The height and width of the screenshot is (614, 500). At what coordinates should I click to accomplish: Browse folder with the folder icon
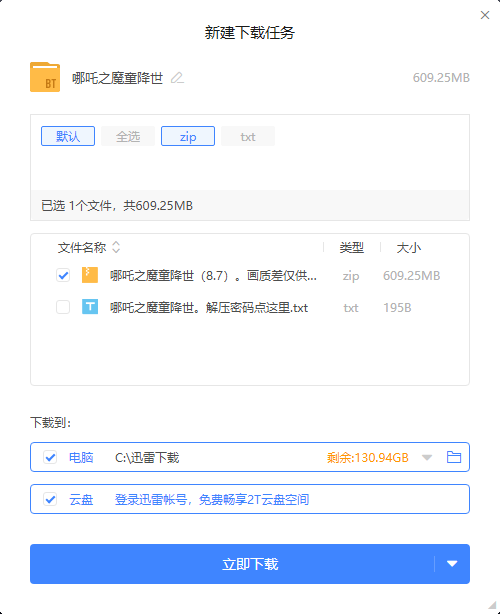(x=454, y=457)
